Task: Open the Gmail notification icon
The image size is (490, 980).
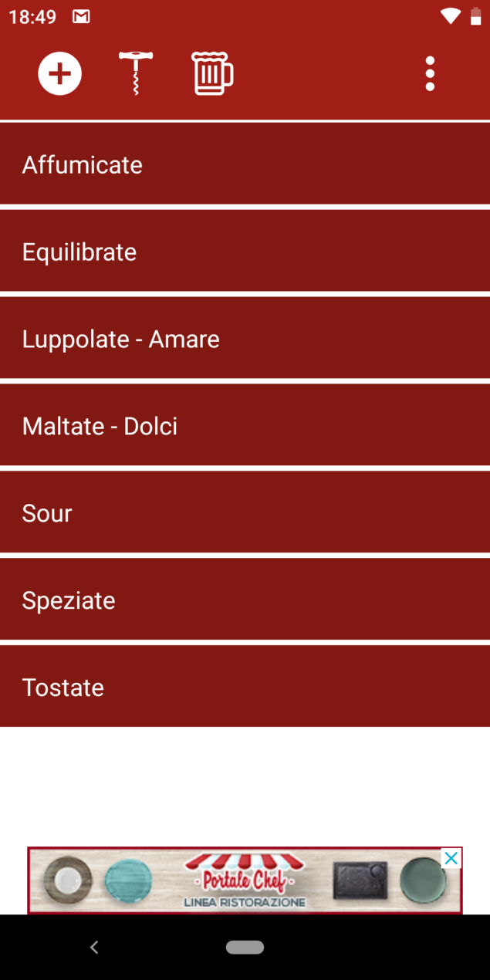Action: pyautogui.click(x=81, y=16)
